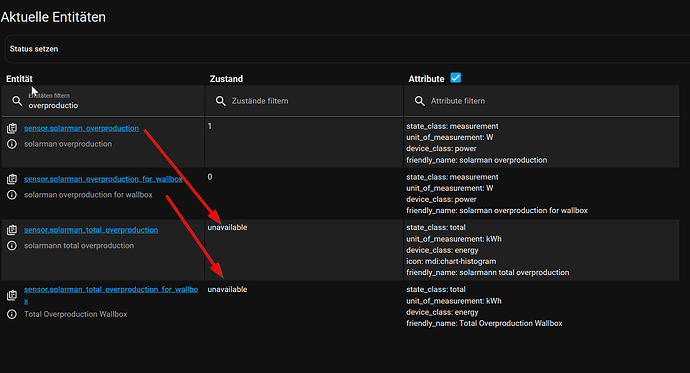Click the search icon in Attribute filter
The height and width of the screenshot is (373, 690).
pos(420,101)
